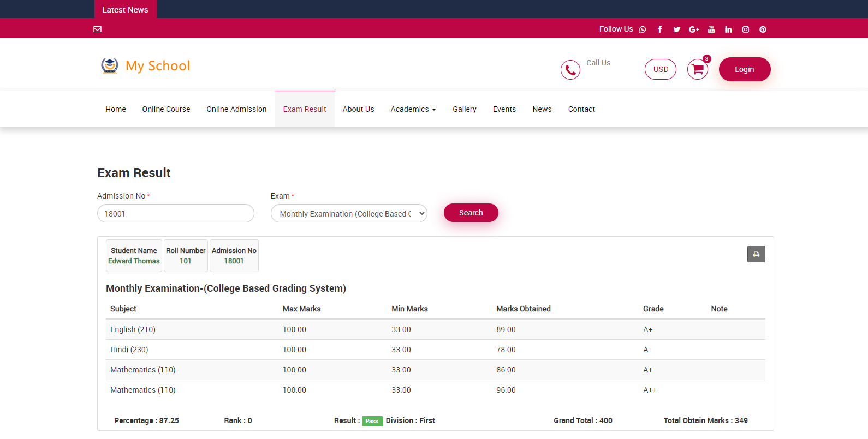Click the Pinterest icon
This screenshot has height=439, width=868.
pyautogui.click(x=763, y=29)
